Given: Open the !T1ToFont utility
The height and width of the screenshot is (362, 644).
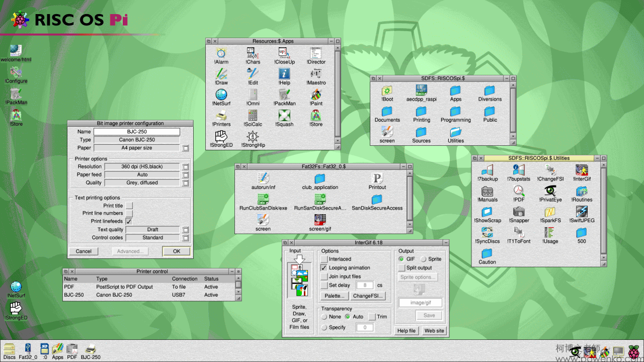Looking at the screenshot, I should tap(519, 234).
